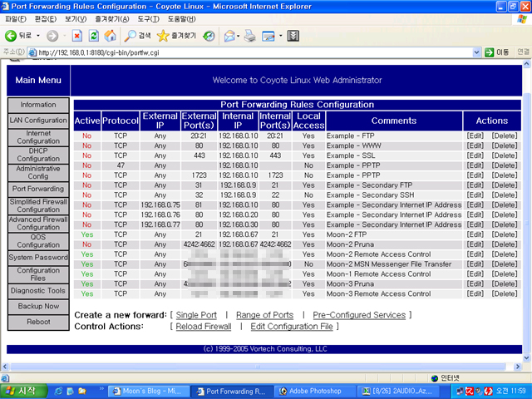This screenshot has height=399, width=532.
Task: Delete the Example - WWW rule
Action: [505, 146]
